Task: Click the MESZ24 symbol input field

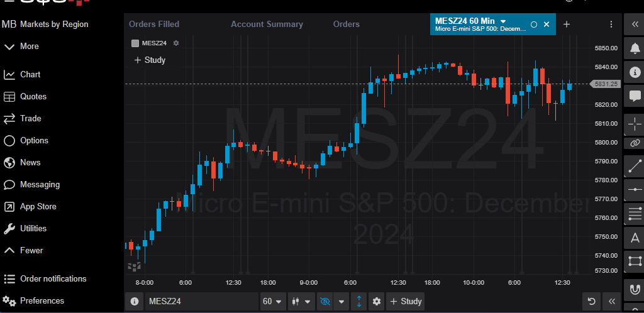Action: click(x=201, y=302)
